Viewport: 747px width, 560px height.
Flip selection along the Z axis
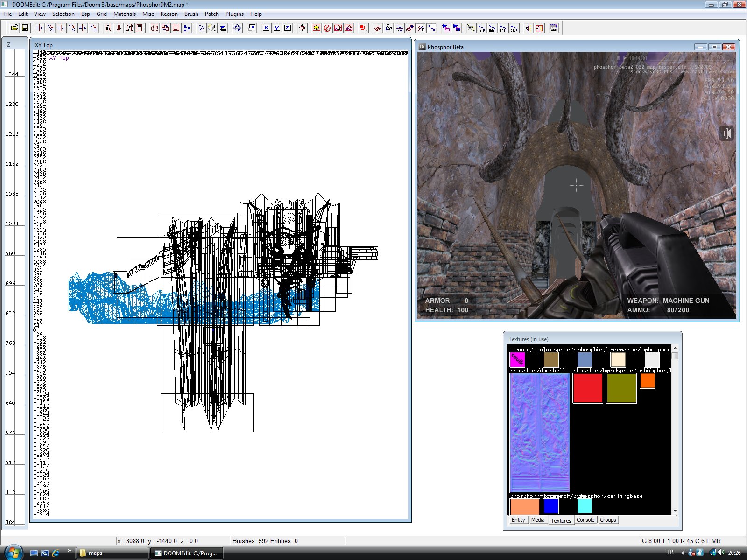click(83, 28)
